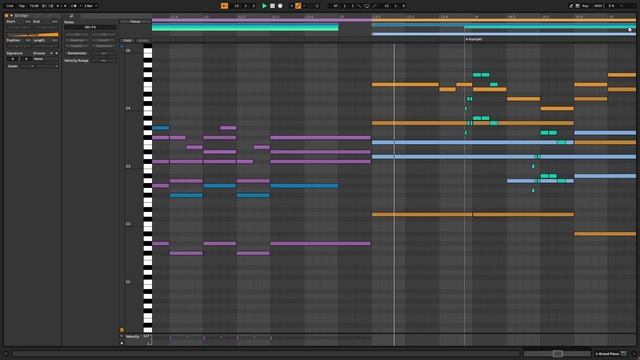Click the Reverse notes button
The width and height of the screenshot is (640, 360).
tap(77, 40)
